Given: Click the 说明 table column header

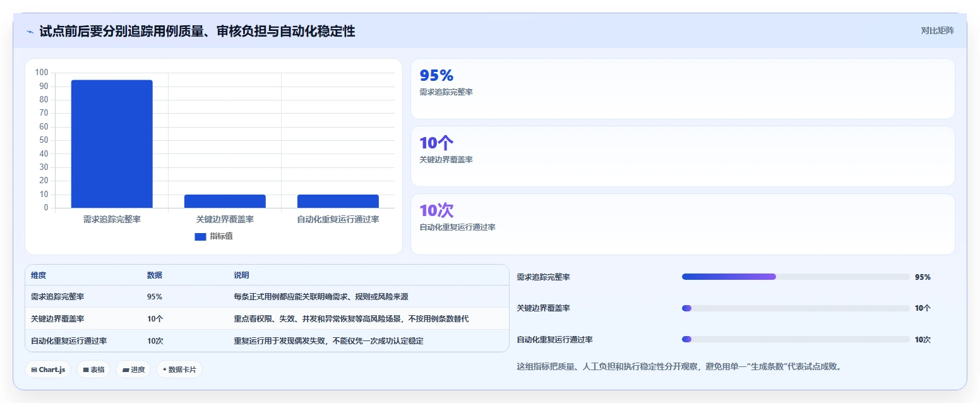Looking at the screenshot, I should 241,275.
